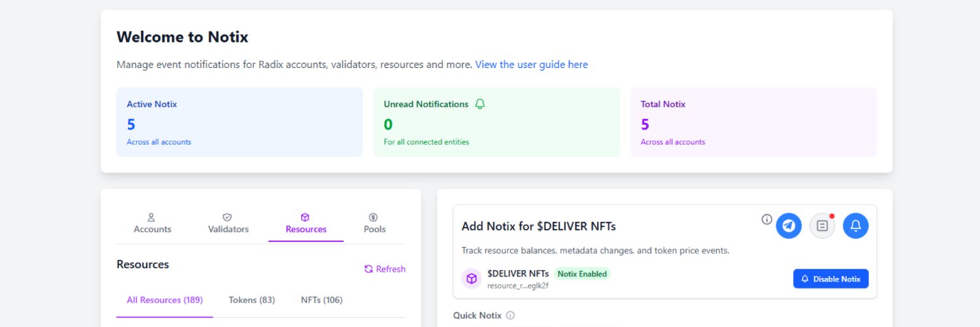Click the Total Notix stat card
This screenshot has height=327, width=980.
point(753,122)
